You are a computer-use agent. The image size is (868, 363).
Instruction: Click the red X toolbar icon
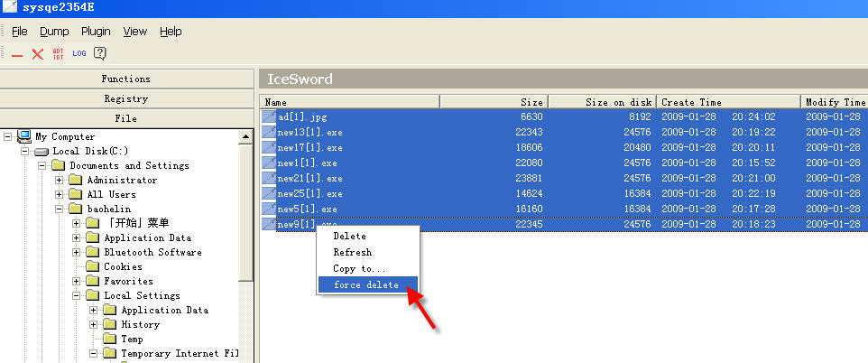(x=38, y=54)
